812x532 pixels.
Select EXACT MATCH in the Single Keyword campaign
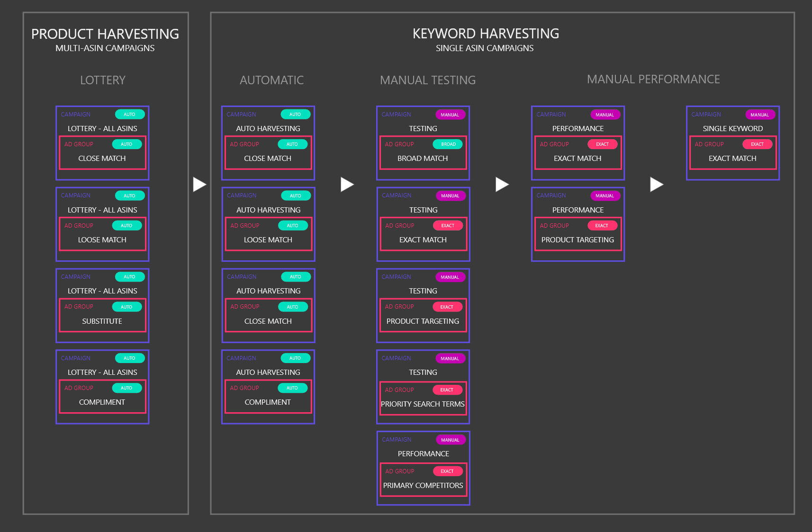pyautogui.click(x=732, y=158)
